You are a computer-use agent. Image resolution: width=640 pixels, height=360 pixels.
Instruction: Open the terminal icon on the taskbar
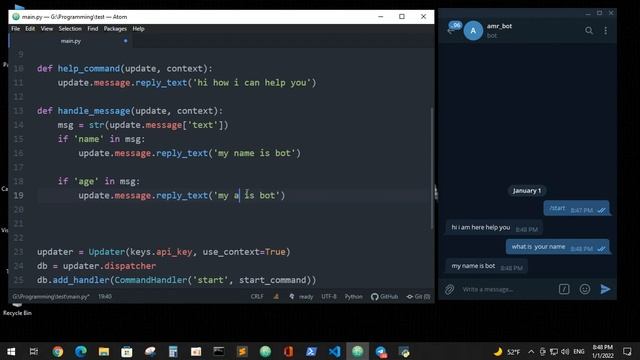point(219,351)
